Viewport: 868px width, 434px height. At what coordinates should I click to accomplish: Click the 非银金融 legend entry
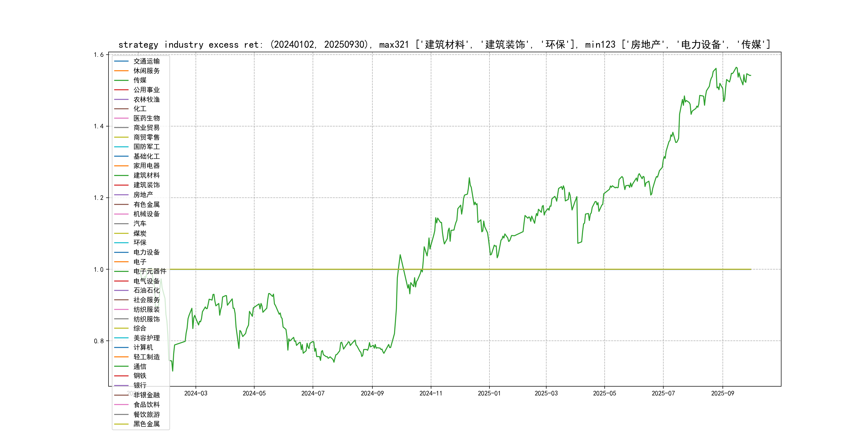point(146,395)
